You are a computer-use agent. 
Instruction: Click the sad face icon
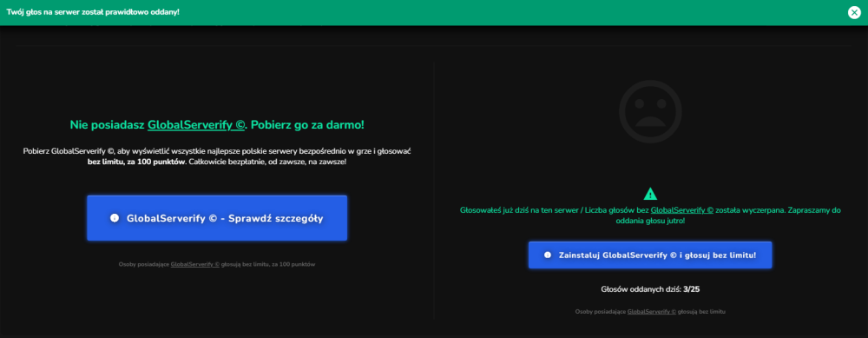pyautogui.click(x=650, y=112)
